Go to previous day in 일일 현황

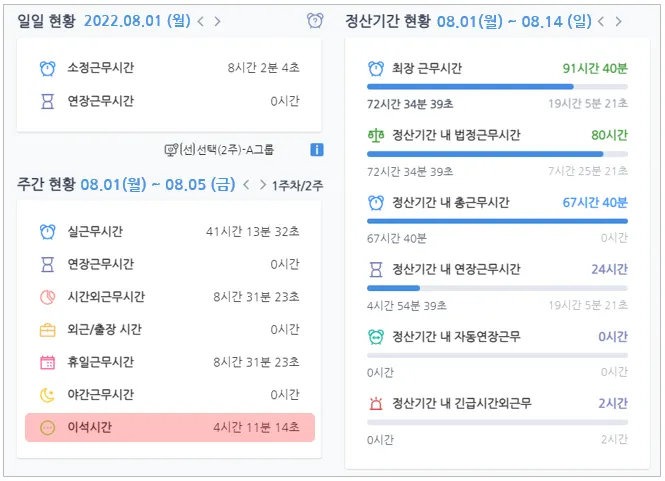[200, 21]
